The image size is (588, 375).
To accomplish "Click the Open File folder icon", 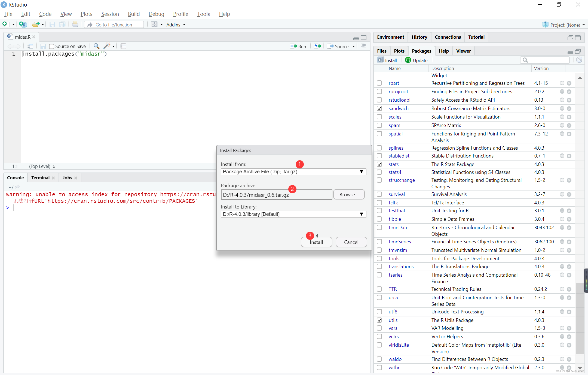I will coord(35,25).
